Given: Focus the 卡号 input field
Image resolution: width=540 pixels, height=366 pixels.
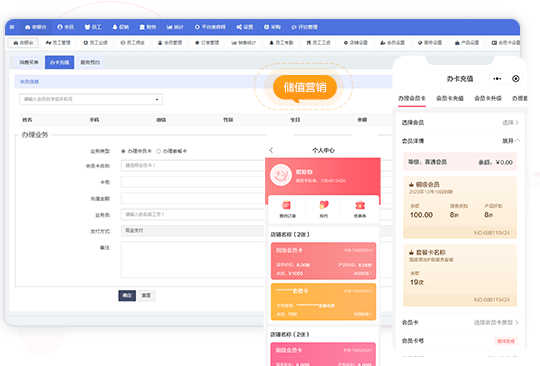Looking at the screenshot, I should (x=193, y=182).
